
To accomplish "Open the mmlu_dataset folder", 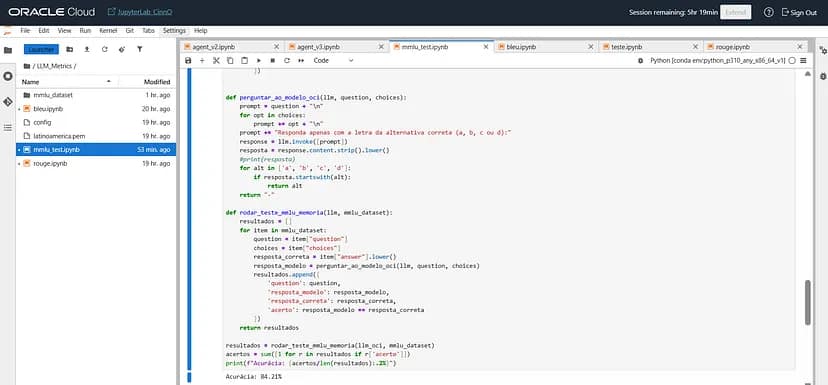I will click(x=96, y=95).
